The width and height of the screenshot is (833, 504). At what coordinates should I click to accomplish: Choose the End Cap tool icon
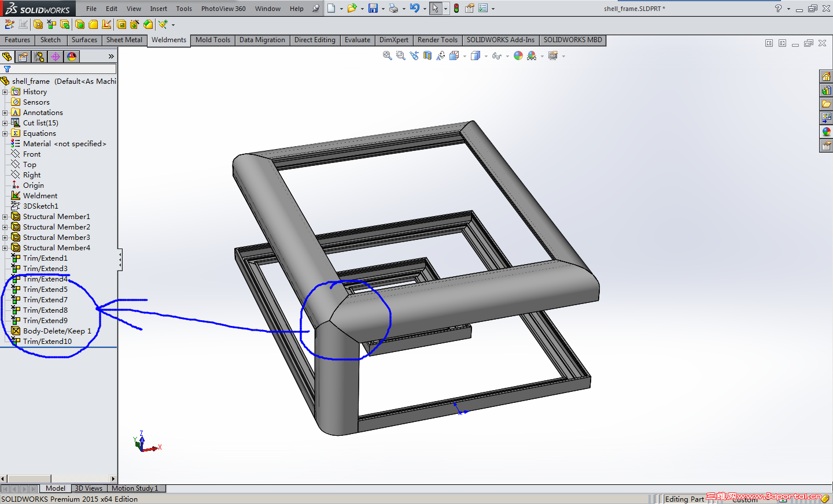(80, 24)
